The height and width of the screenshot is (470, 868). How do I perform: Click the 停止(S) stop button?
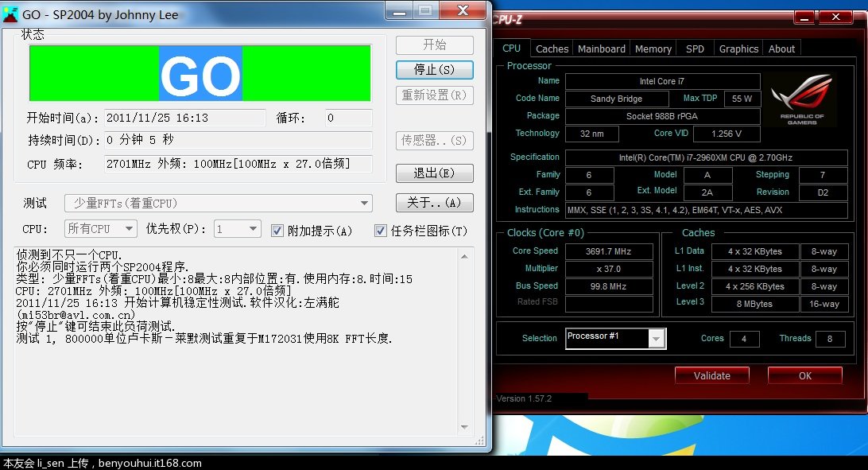pyautogui.click(x=435, y=70)
